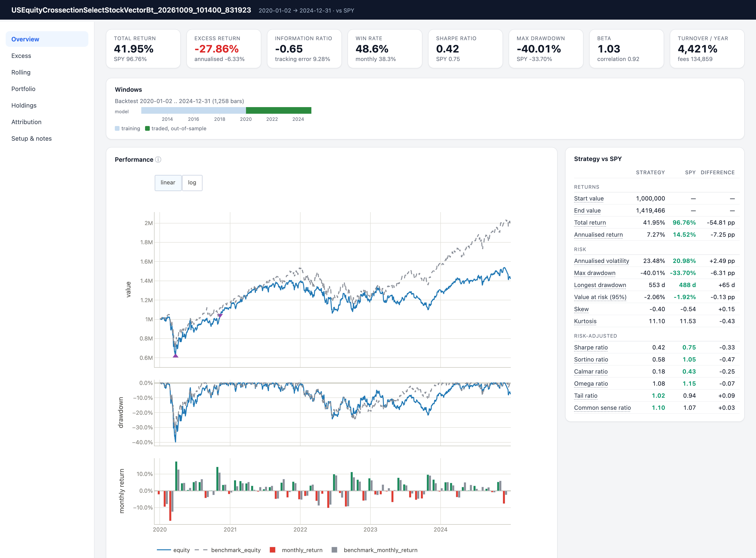
Task: Toggle monthly_return legend entry
Action: click(x=296, y=550)
